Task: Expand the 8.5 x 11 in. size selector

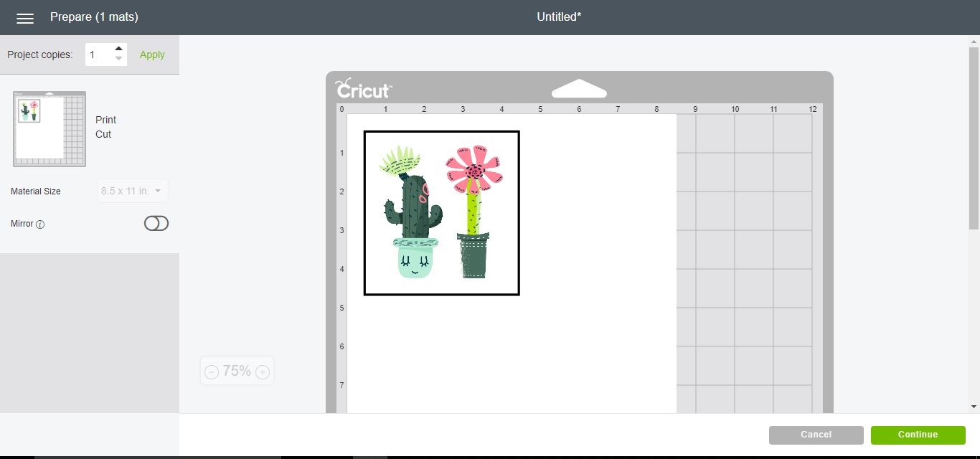Action: tap(132, 191)
